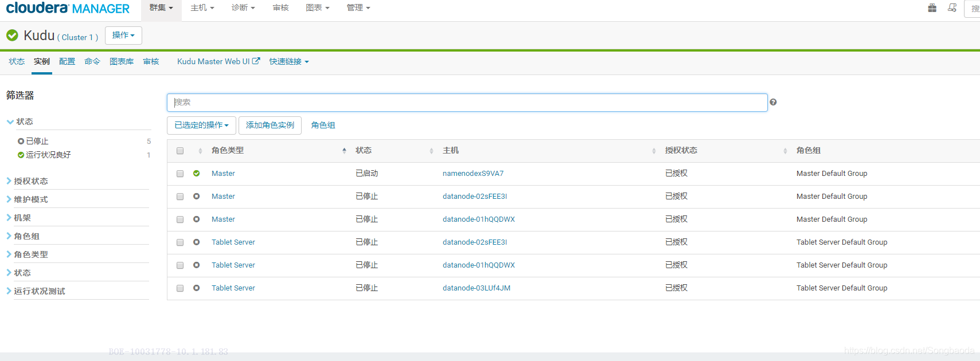Viewport: 980px width, 361px height.
Task: Tick the select-all checkbox in the table header
Action: click(x=180, y=151)
